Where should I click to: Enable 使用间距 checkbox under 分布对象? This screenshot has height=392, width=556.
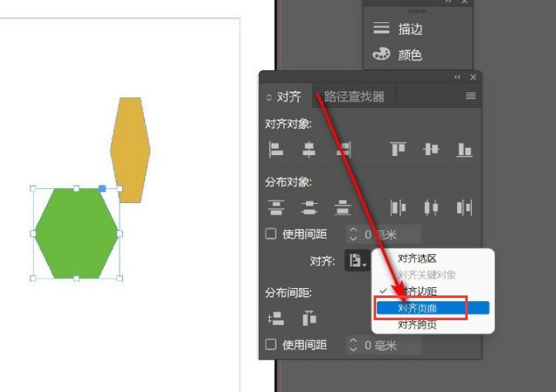tap(271, 234)
